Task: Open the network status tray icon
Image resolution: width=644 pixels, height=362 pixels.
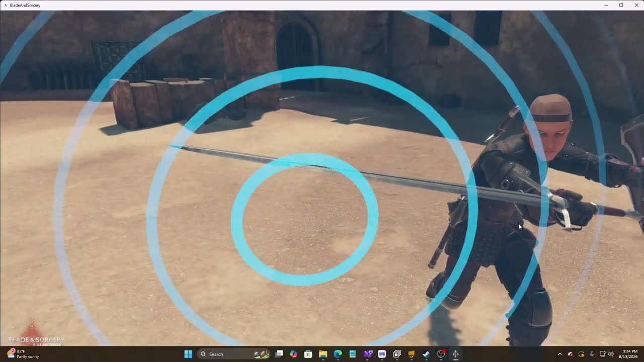Action: (603, 354)
